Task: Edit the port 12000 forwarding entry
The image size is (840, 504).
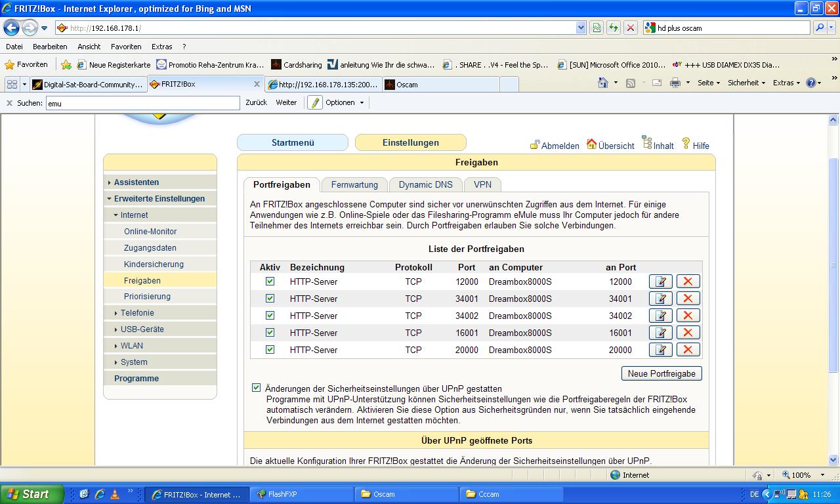Action: click(660, 282)
